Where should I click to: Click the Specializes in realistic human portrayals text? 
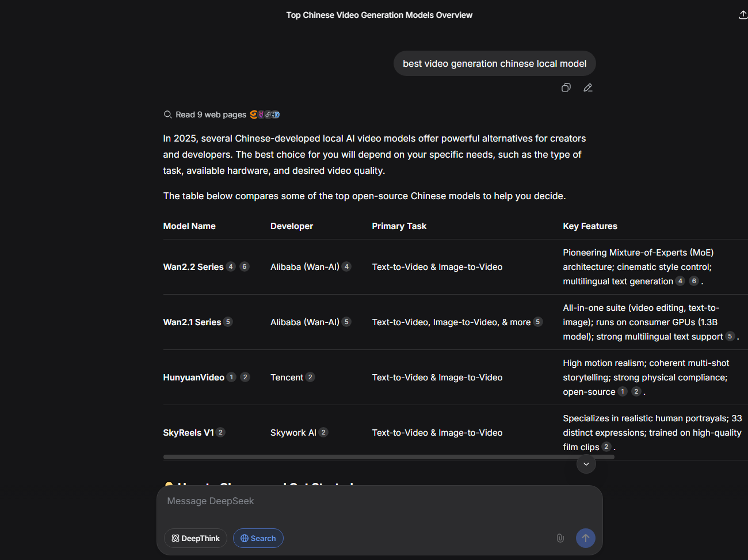652,433
